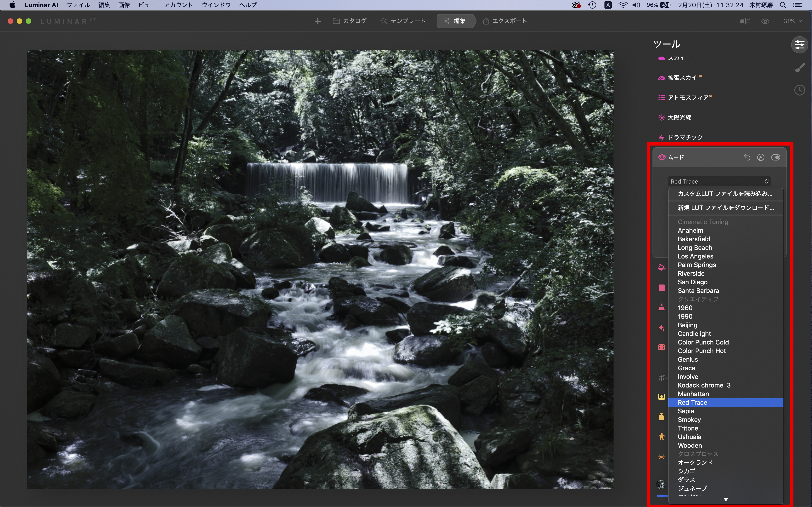Viewport: 812px width, 507px height.
Task: Open the tools sliders panel icon
Action: tap(800, 45)
